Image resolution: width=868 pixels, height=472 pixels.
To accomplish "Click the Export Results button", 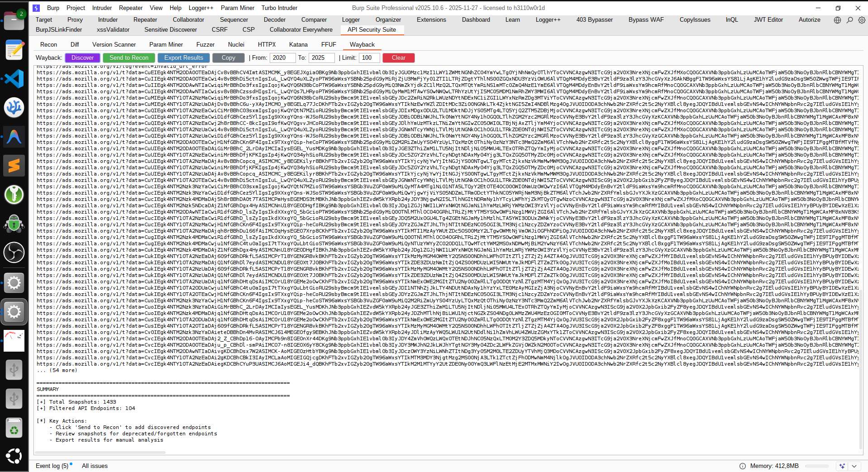I will coord(184,58).
